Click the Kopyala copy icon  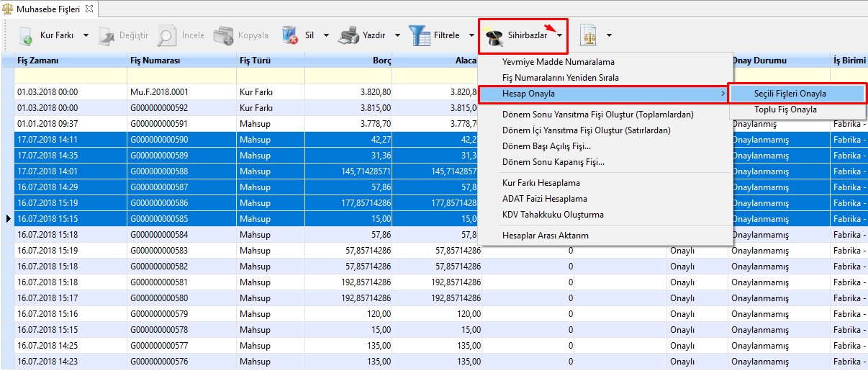point(224,35)
